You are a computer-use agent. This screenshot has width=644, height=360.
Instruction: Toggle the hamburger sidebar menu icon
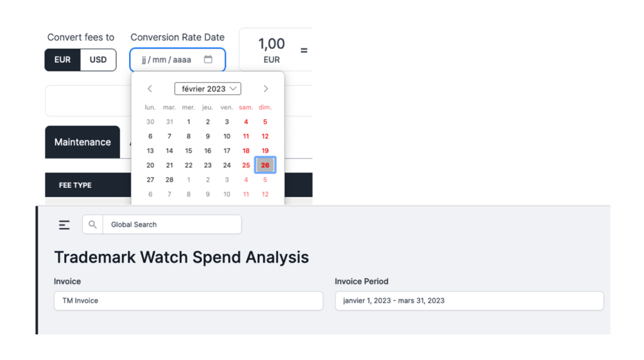[64, 224]
